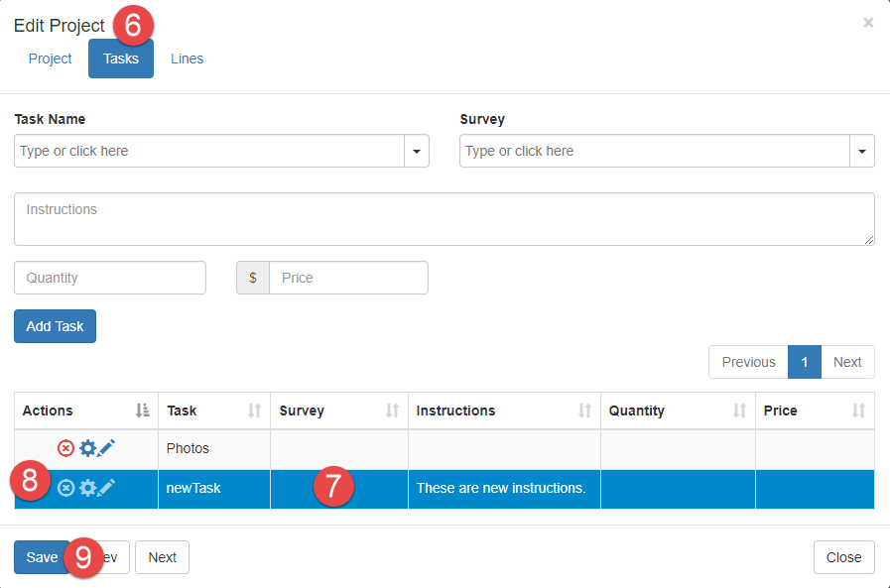
Task: Focus the Quantity input field
Action: [x=110, y=278]
